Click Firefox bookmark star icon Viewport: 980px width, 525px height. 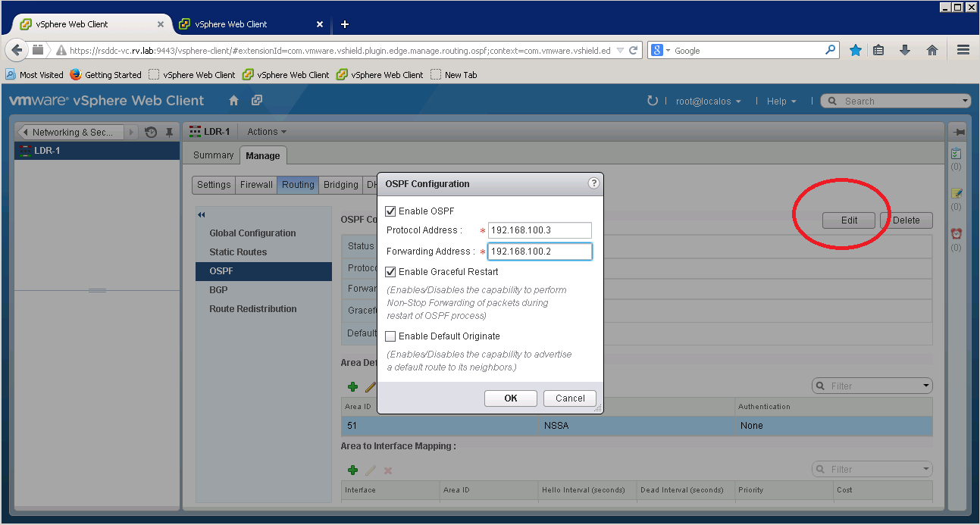855,50
